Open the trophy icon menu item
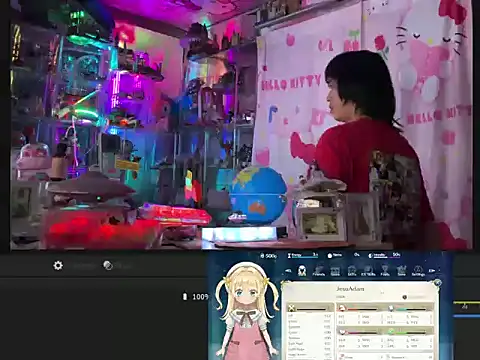This screenshot has height=360, width=480. tap(385, 271)
